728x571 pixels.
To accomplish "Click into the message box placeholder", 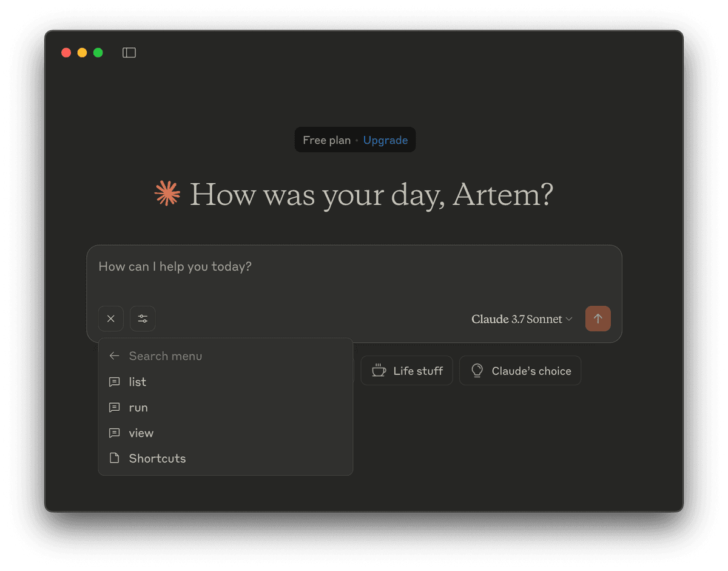I will click(175, 267).
